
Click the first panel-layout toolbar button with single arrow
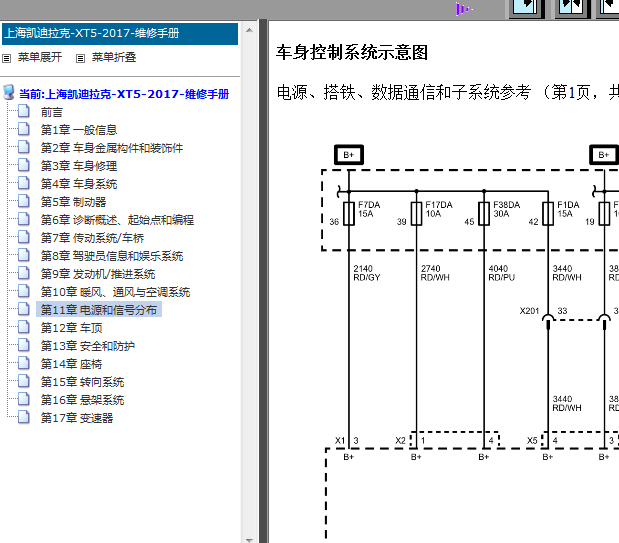point(526,8)
